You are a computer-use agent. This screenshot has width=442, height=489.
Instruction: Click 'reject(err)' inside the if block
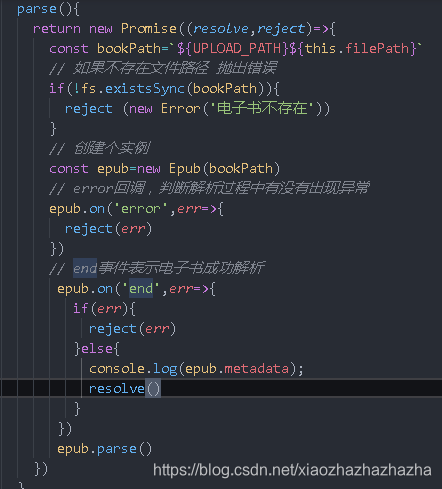click(132, 329)
